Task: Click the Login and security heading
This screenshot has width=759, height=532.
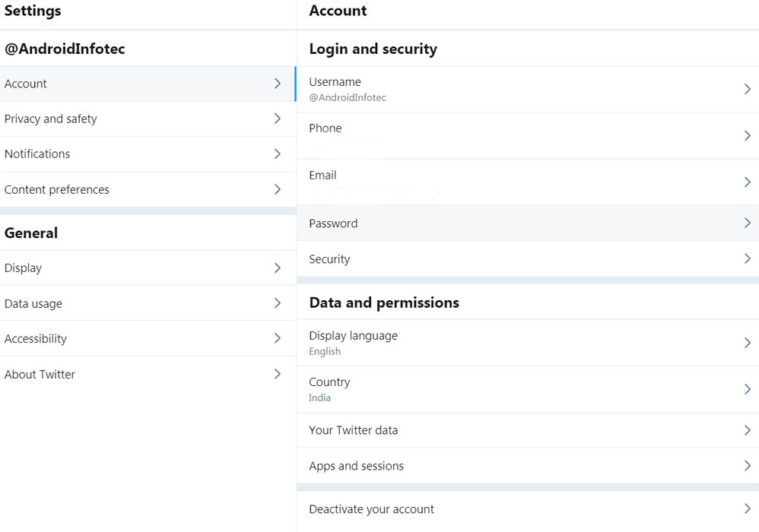Action: click(x=373, y=49)
